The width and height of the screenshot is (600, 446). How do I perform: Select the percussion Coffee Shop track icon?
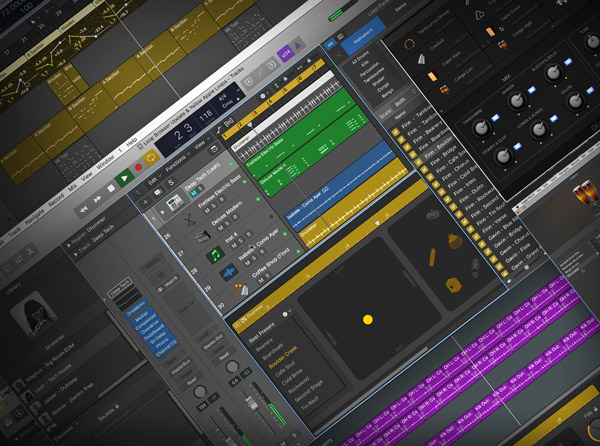pyautogui.click(x=242, y=290)
